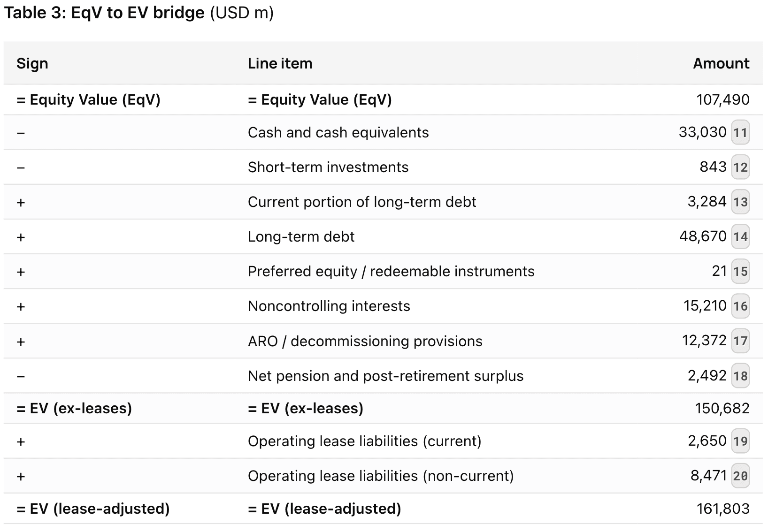Click the EV (ex-leases) total 150,682
This screenshot has height=532, width=768.
722,409
